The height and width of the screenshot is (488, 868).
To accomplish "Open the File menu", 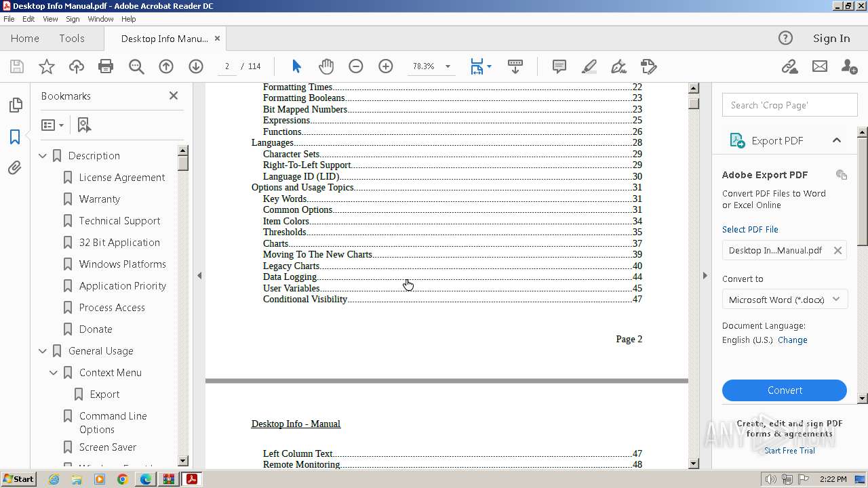I will pyautogui.click(x=9, y=19).
